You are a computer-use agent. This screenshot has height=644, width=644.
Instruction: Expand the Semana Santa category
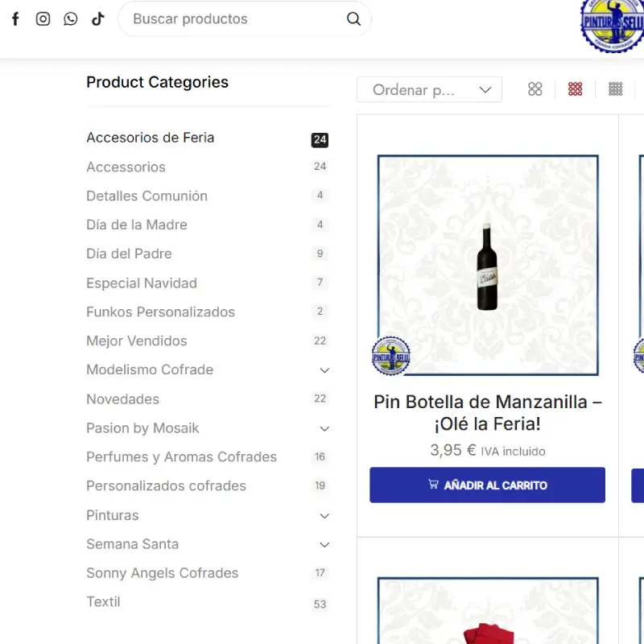coord(324,544)
